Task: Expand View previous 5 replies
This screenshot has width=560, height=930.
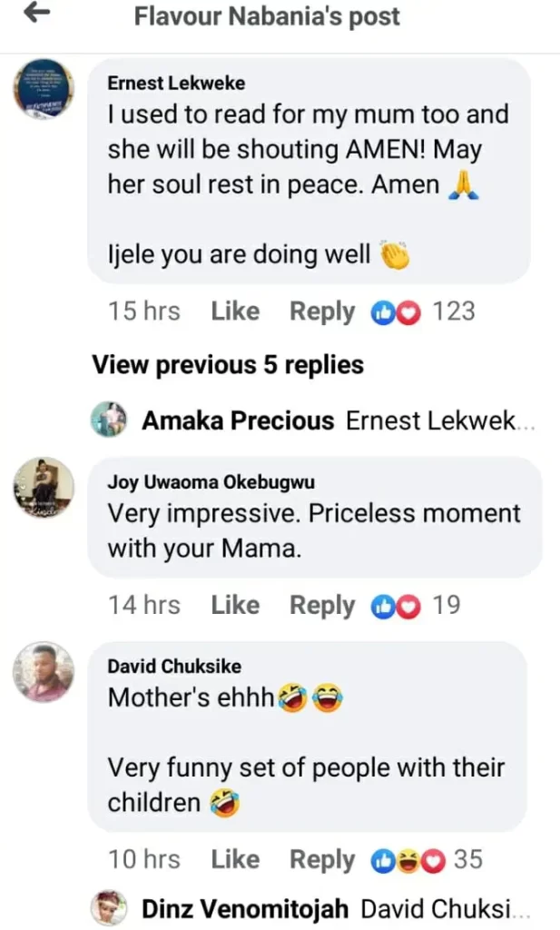Action: point(228,365)
